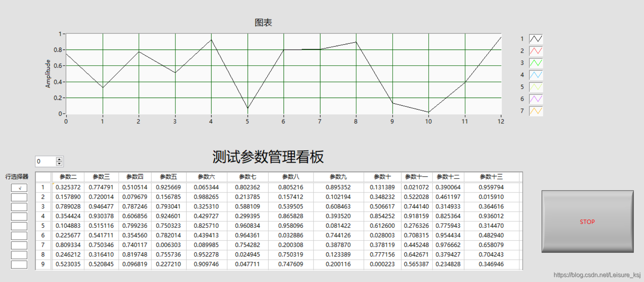Click purple plot legend icon for plot 6
The image size is (644, 282).
pos(536,99)
